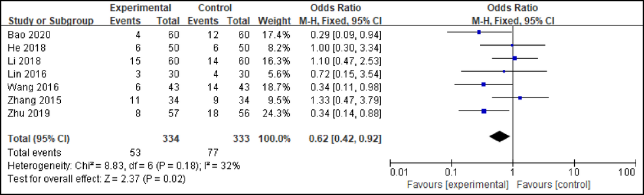The image size is (644, 195).
Task: Click the Heterogeneity statistics line
Action: (x=124, y=166)
